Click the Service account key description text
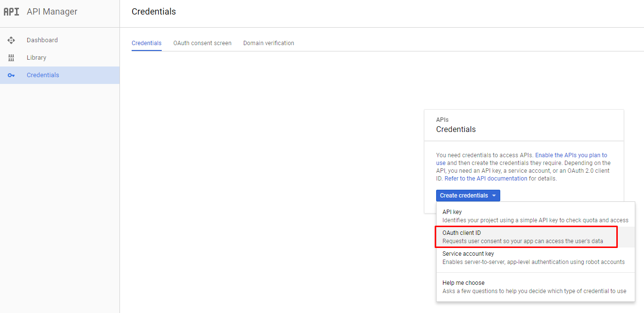This screenshot has width=644, height=313. [x=533, y=262]
